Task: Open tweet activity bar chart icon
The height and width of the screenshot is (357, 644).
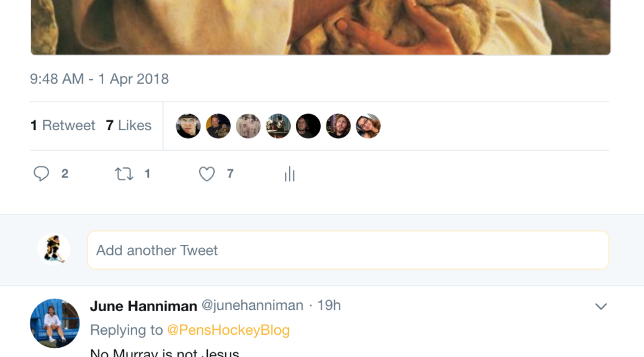Action: pyautogui.click(x=289, y=175)
